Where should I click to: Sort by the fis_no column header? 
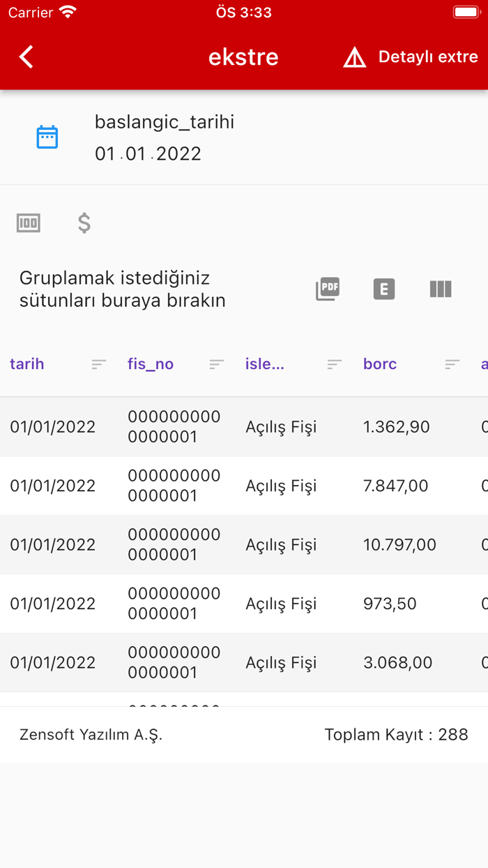[x=151, y=364]
